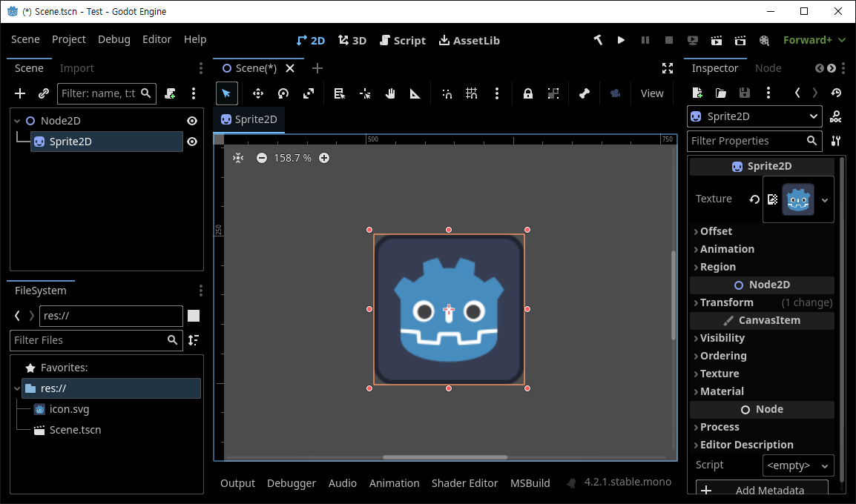Switch to the Script workspace

(403, 40)
